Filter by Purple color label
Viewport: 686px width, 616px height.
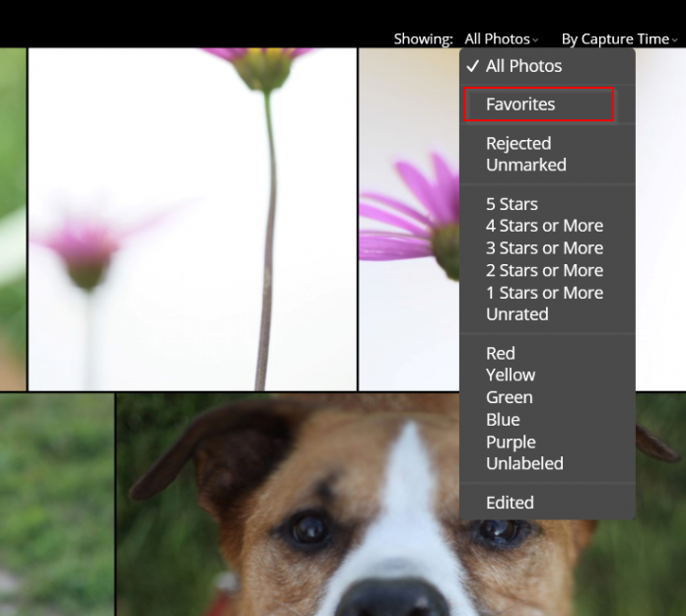(x=511, y=443)
